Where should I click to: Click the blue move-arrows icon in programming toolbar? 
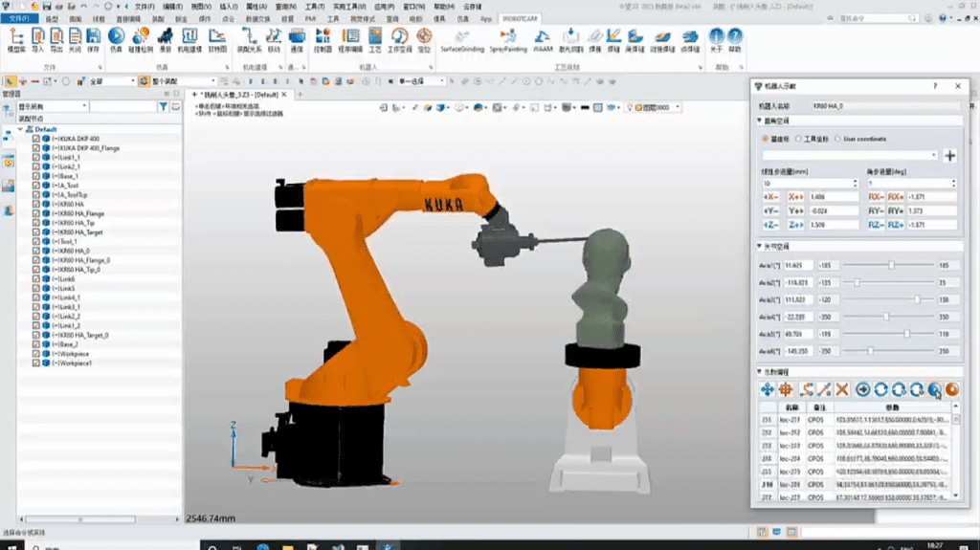point(767,389)
